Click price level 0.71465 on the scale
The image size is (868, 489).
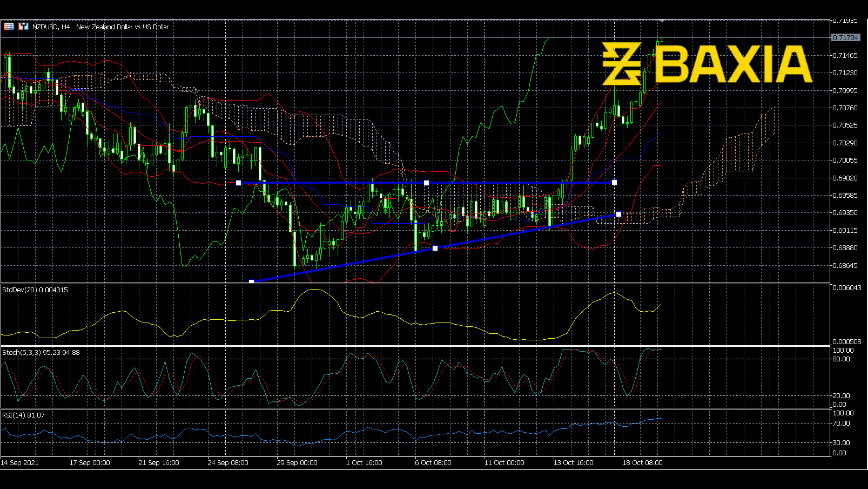(x=845, y=56)
